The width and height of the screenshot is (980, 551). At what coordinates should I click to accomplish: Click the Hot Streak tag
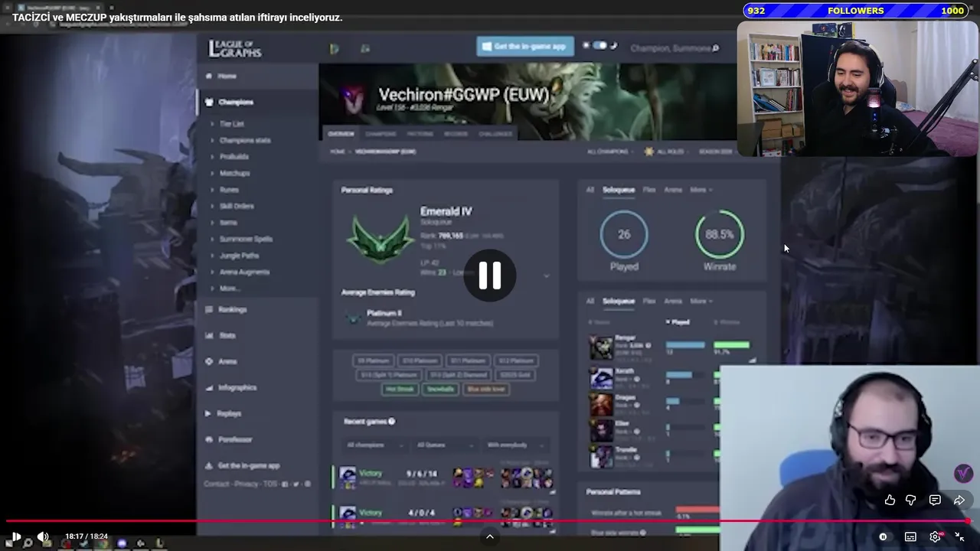point(400,389)
